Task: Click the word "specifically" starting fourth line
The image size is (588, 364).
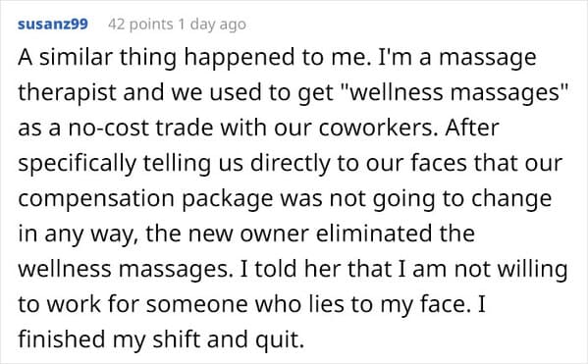Action: (x=77, y=164)
